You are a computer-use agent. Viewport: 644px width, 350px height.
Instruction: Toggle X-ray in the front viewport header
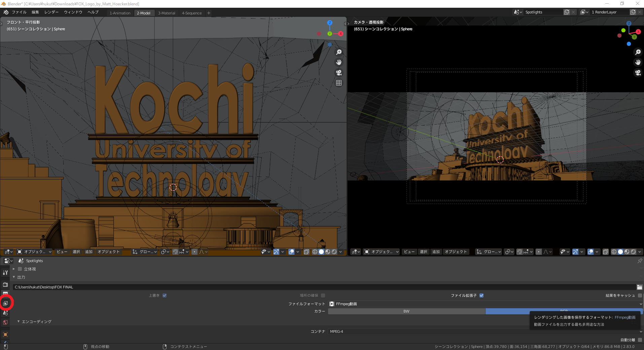(307, 252)
